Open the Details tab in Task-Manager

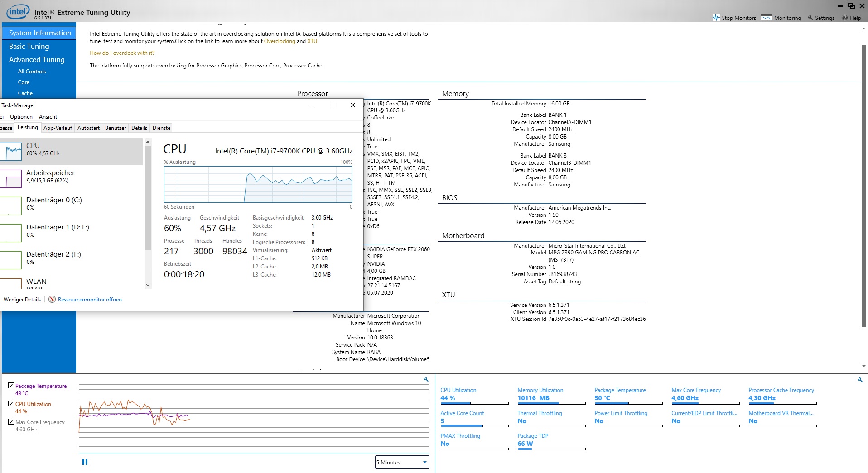click(139, 128)
